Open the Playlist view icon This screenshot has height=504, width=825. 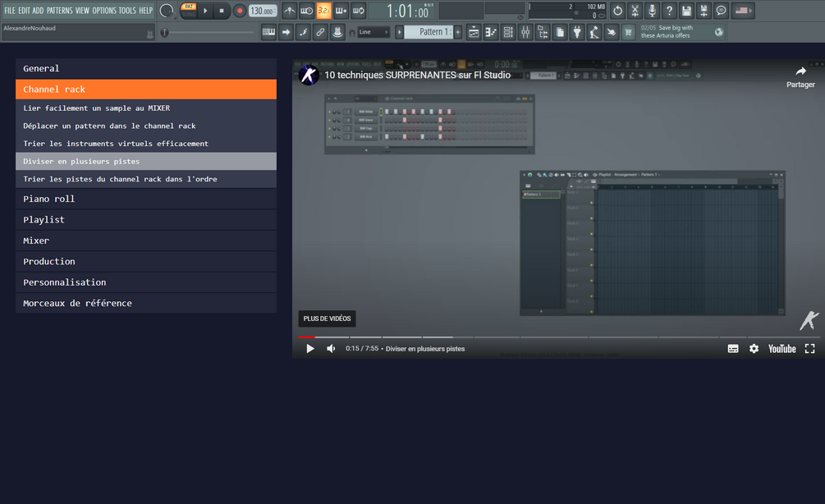[474, 32]
